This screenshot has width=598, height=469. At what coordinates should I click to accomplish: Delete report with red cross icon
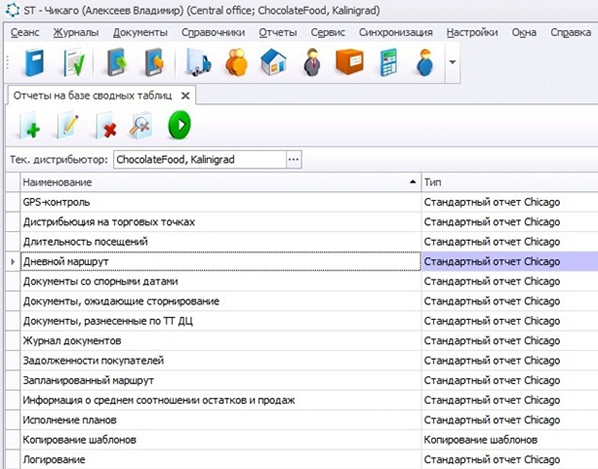click(x=106, y=125)
